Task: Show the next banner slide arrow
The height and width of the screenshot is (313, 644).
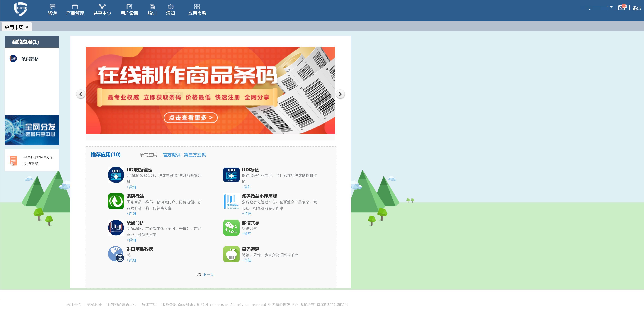Action: pos(340,94)
